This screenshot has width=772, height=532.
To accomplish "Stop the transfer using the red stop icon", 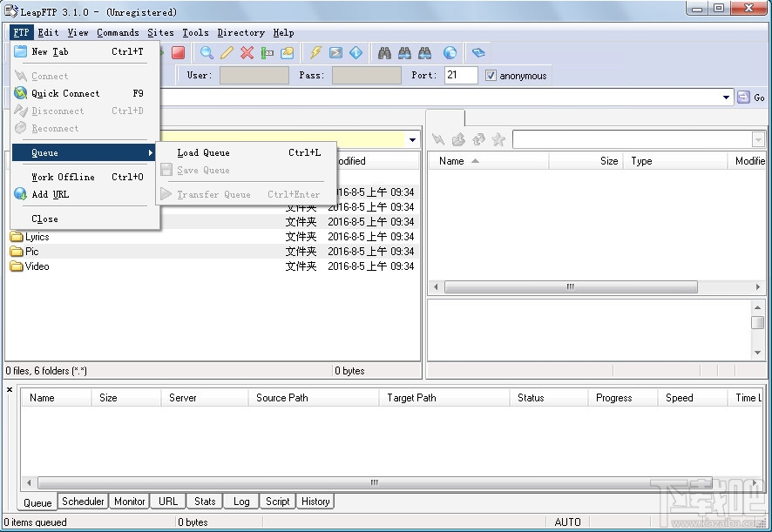I will coord(179,52).
